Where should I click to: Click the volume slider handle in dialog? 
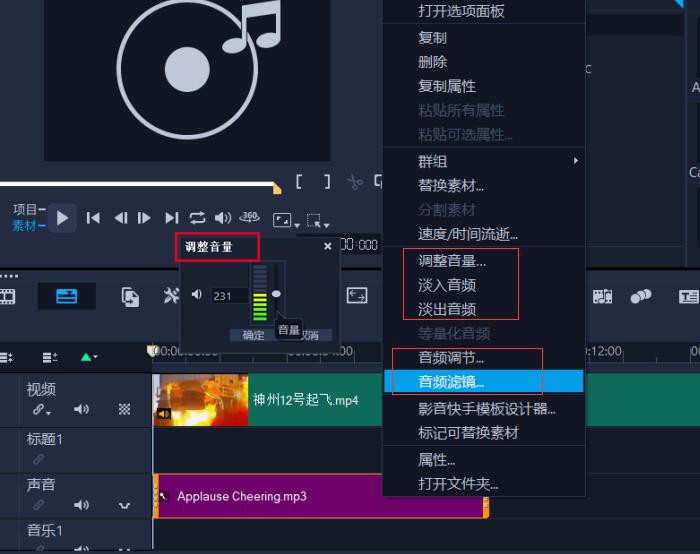click(276, 294)
